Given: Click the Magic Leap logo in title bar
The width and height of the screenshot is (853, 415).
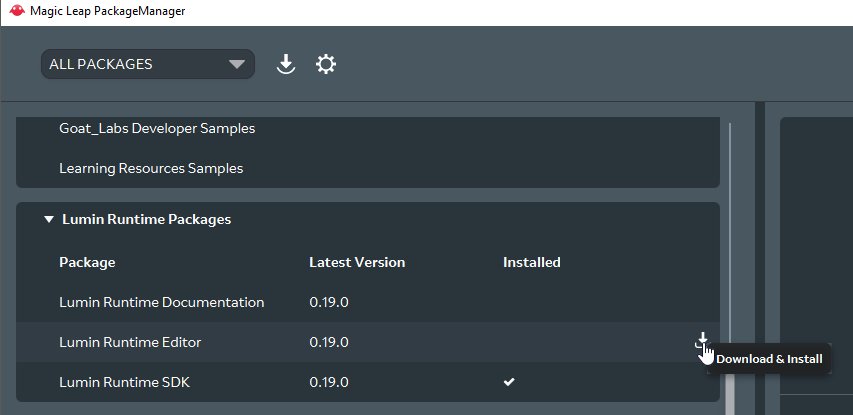Looking at the screenshot, I should pos(17,11).
